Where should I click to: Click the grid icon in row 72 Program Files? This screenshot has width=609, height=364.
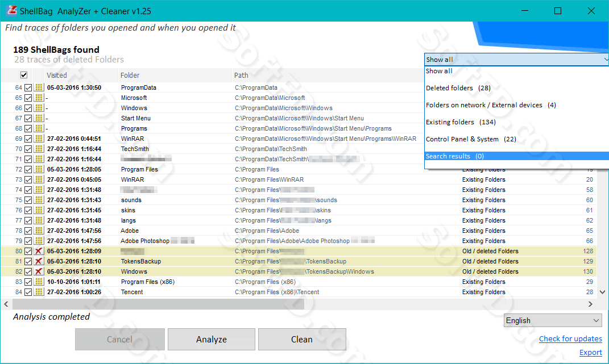[39, 169]
